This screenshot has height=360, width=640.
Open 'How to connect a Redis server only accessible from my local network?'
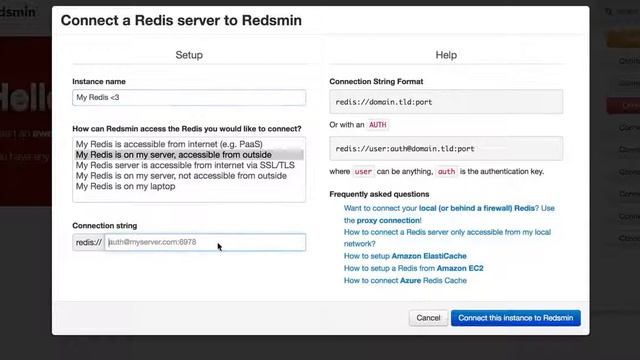pos(447,238)
